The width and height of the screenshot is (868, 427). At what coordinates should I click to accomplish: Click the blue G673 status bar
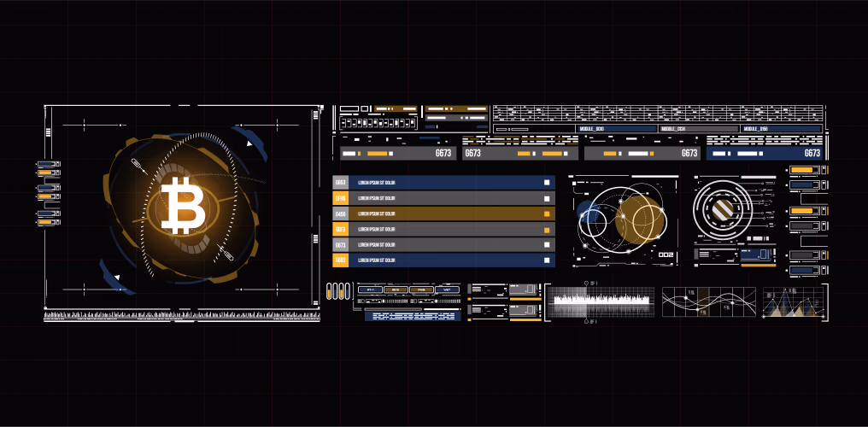click(764, 153)
